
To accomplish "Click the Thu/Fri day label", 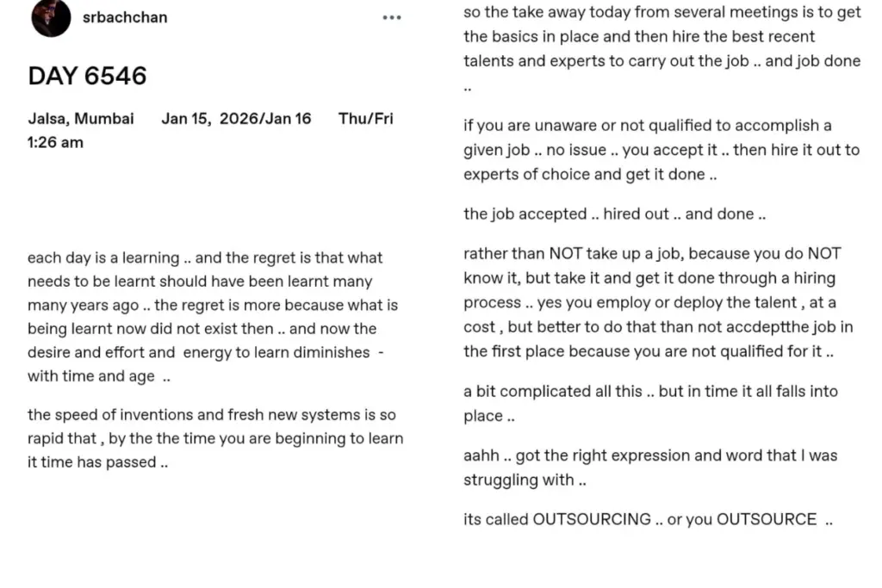I will (365, 119).
